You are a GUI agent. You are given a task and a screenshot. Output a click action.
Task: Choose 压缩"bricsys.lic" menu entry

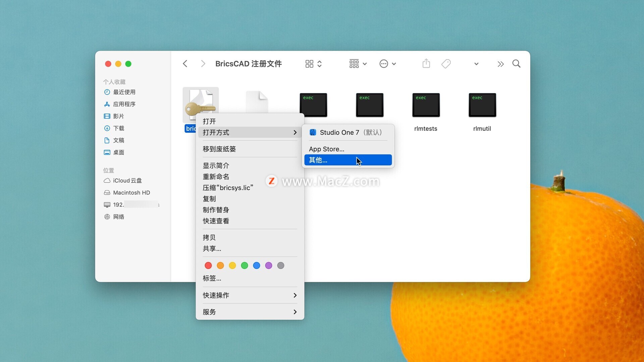[250, 188]
